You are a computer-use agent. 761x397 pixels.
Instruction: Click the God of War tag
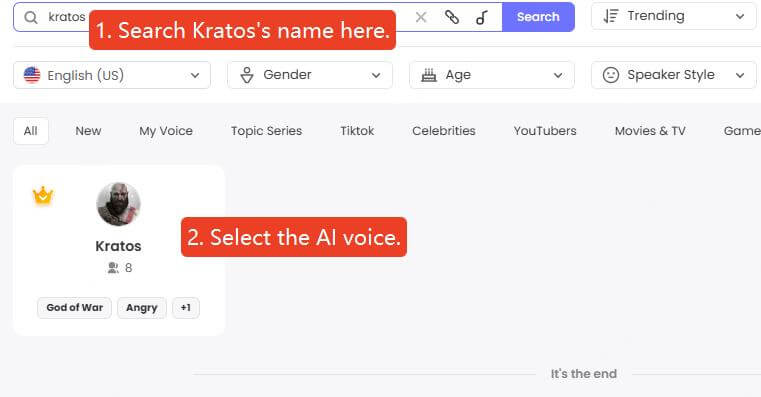point(74,308)
